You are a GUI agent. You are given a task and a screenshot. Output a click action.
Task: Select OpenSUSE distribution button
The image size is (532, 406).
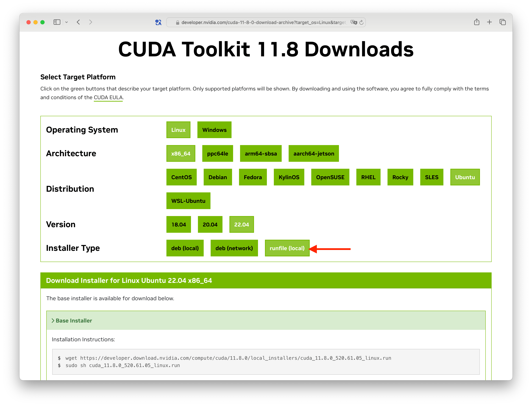[331, 177]
